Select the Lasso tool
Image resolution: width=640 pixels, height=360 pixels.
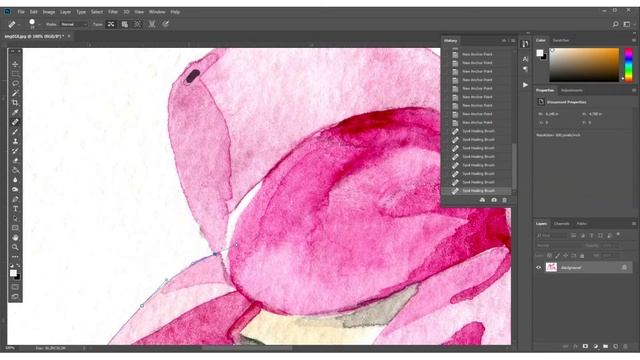tap(15, 83)
